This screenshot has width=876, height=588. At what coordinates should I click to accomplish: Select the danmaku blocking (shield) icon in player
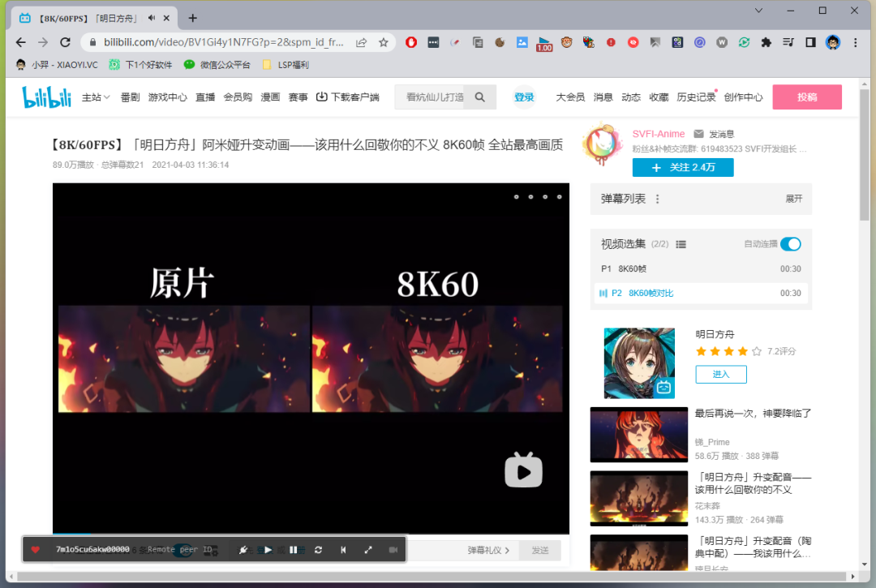[243, 549]
